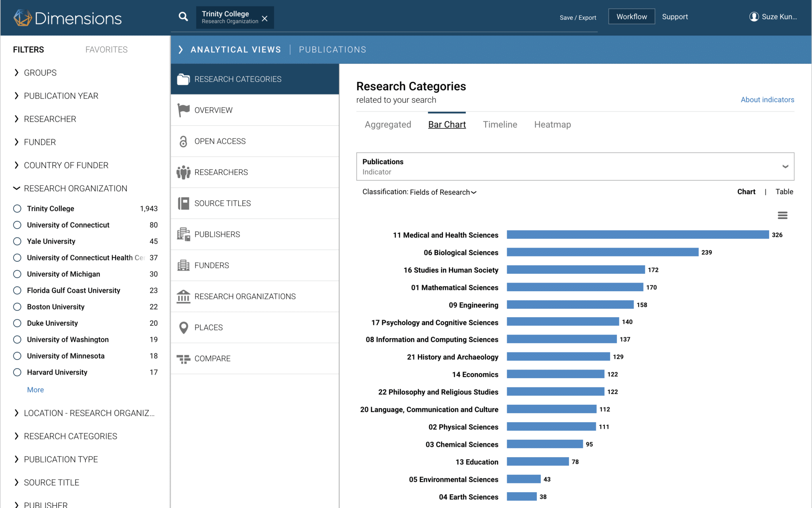Click the Workflow button

pos(632,17)
